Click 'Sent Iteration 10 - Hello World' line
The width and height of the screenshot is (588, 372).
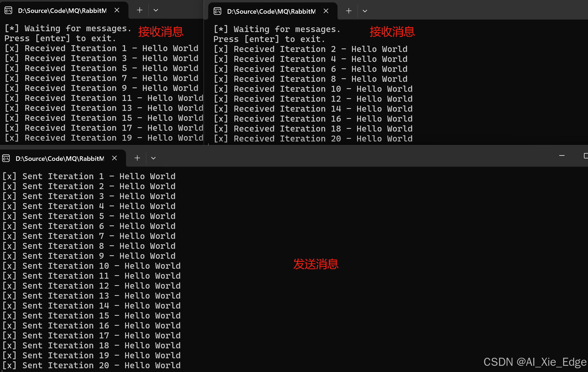92,266
